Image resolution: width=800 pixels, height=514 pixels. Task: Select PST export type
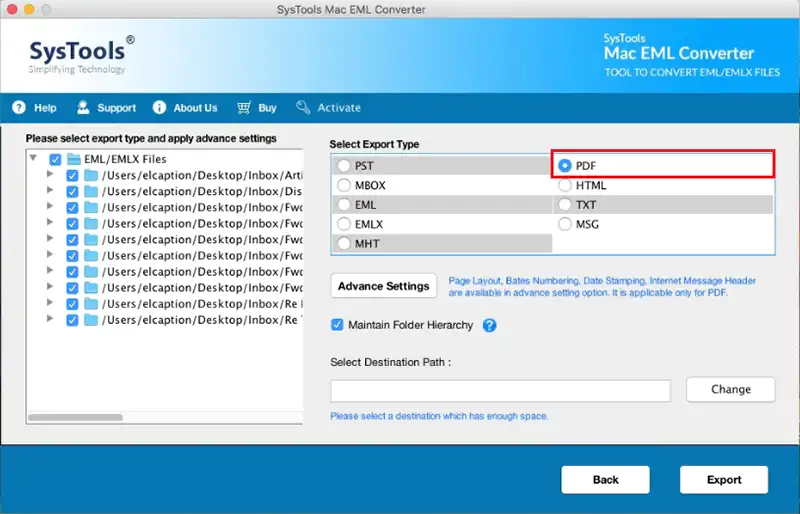point(344,166)
